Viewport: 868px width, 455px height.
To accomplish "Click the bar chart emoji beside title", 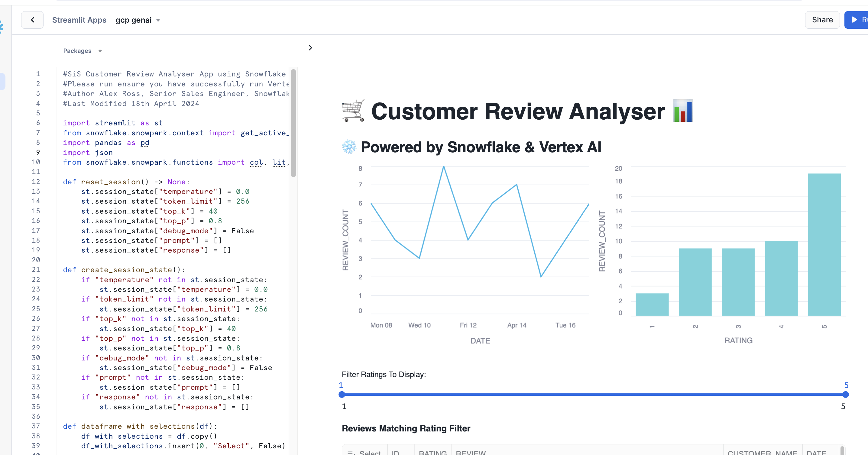I will coord(682,111).
